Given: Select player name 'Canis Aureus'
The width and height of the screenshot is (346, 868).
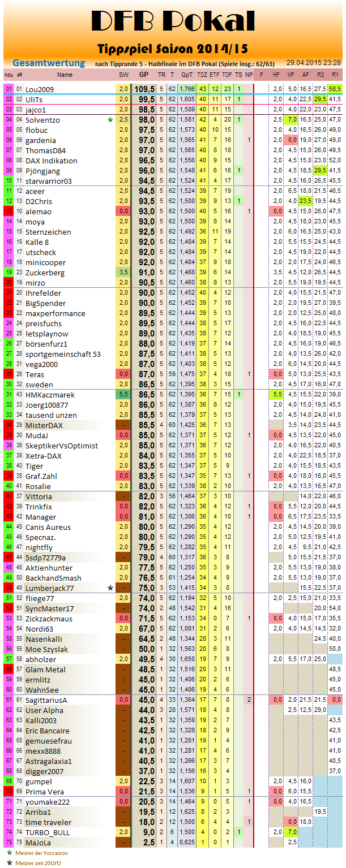Looking at the screenshot, I should (48, 527).
